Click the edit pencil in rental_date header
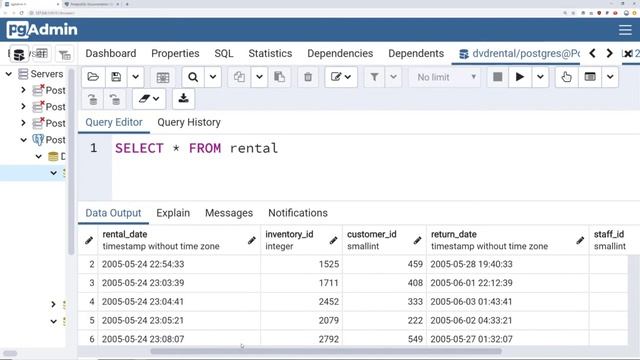The height and width of the screenshot is (360, 640). pyautogui.click(x=251, y=240)
